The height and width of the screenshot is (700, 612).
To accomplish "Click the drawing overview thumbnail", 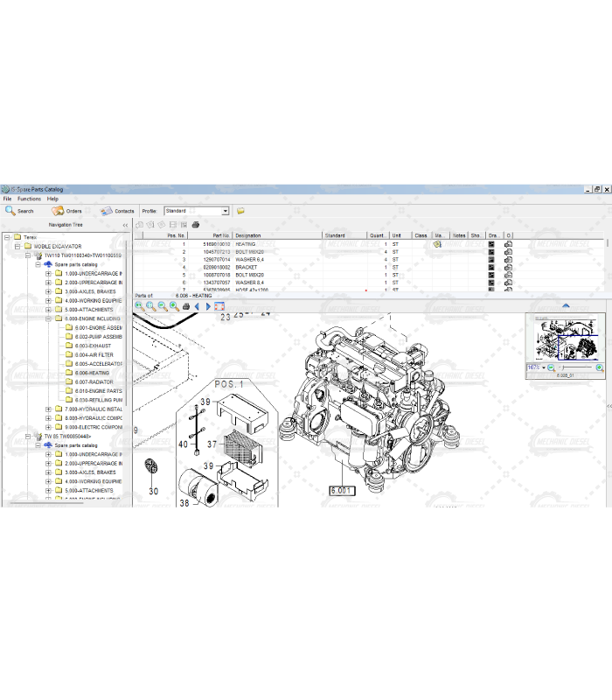I will (x=565, y=339).
